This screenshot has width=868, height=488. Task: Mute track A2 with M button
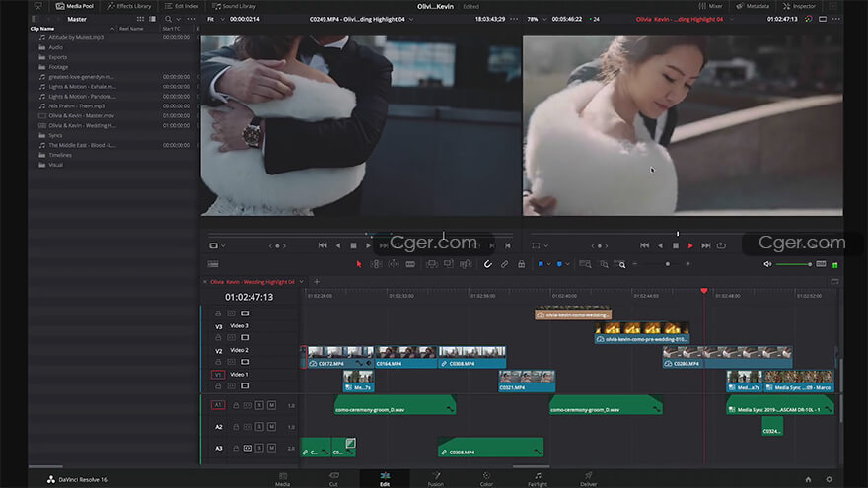(x=271, y=427)
